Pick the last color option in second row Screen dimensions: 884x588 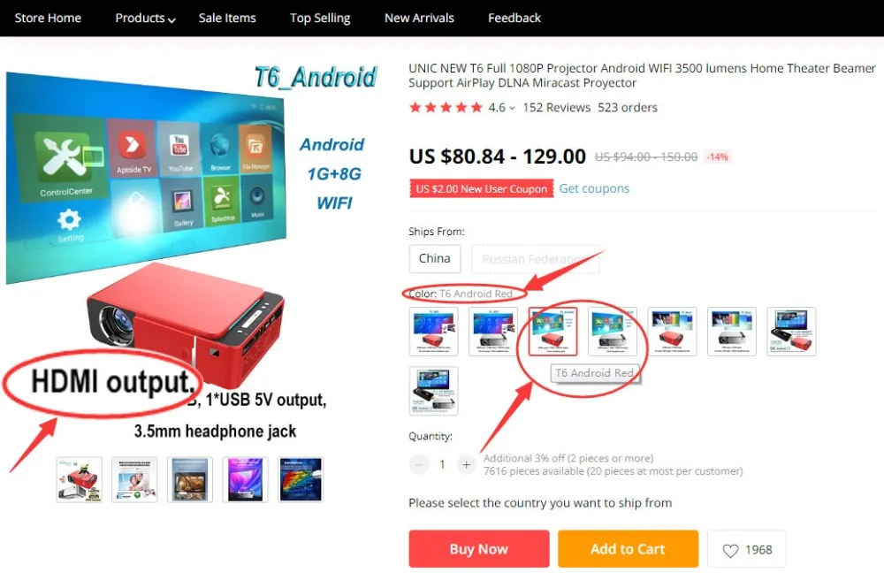coord(433,391)
